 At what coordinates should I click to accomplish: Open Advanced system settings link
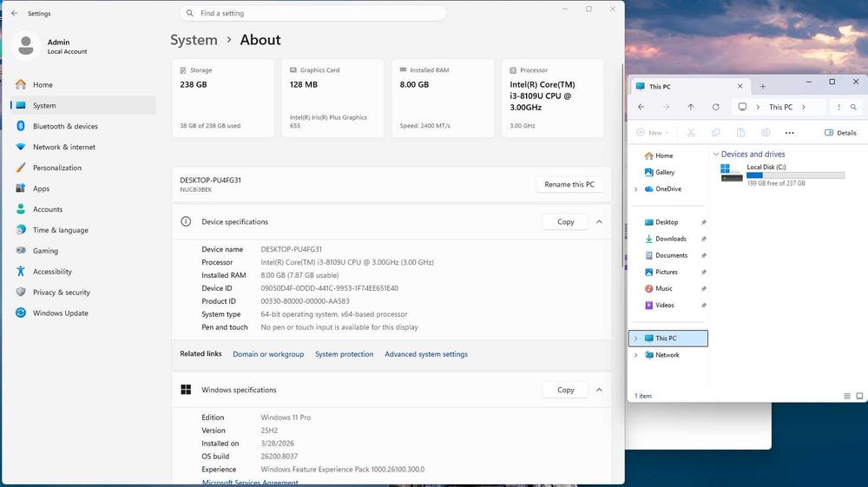click(425, 354)
